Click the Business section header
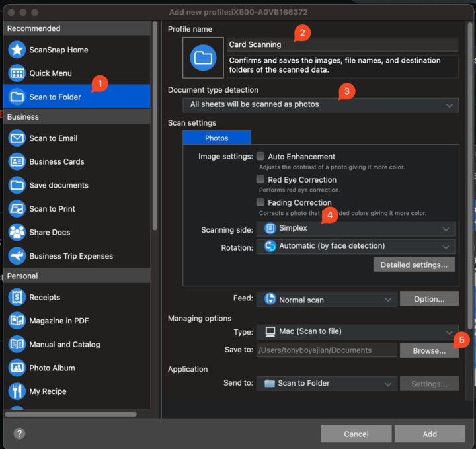Image resolution: width=476 pixels, height=449 pixels. 77,117
